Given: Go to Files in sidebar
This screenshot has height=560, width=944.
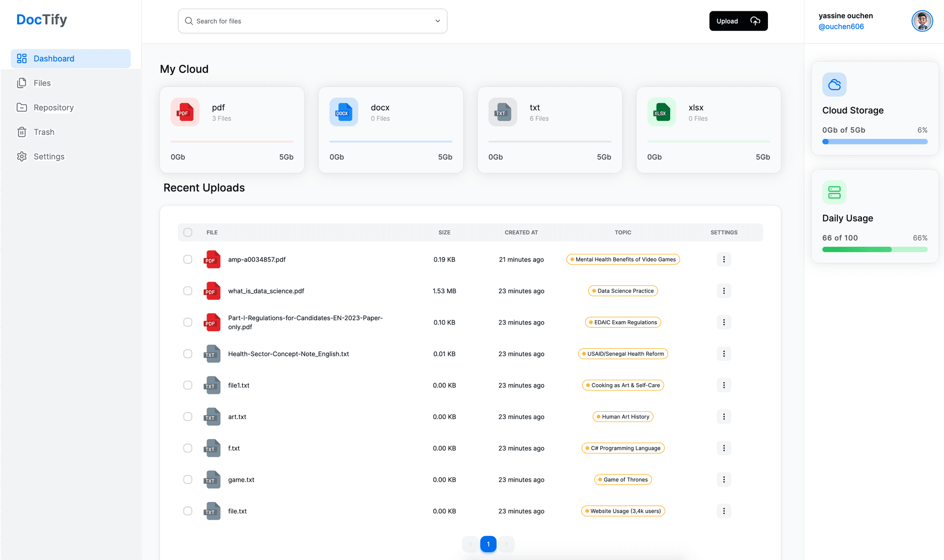Looking at the screenshot, I should (71, 83).
